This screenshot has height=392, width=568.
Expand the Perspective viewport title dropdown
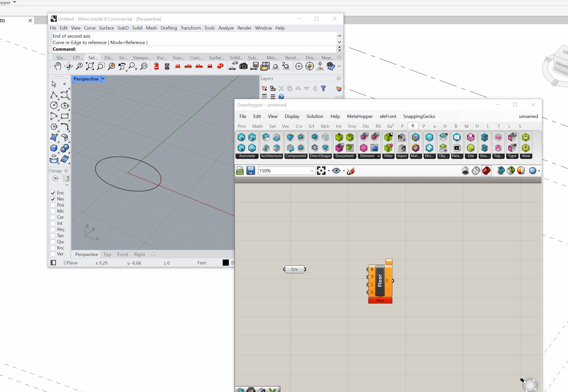pyautogui.click(x=103, y=79)
